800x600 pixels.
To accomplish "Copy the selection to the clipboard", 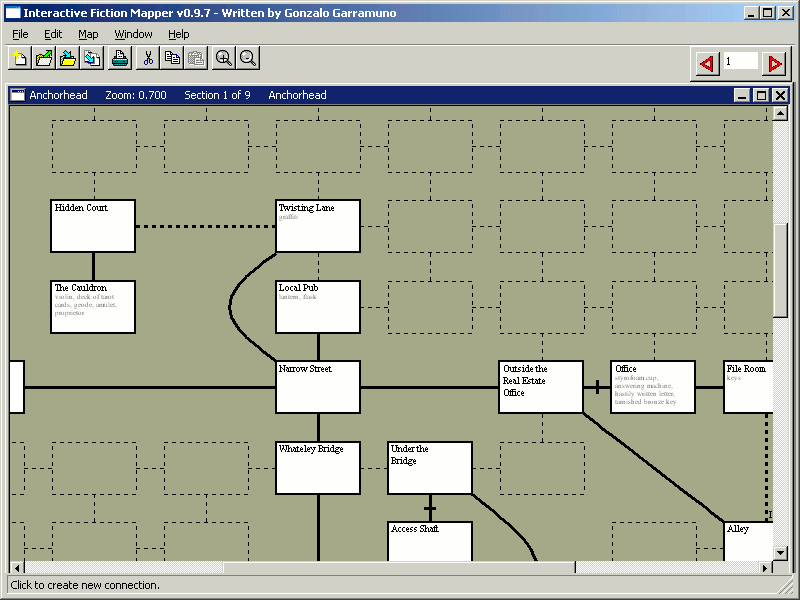I will 171,58.
